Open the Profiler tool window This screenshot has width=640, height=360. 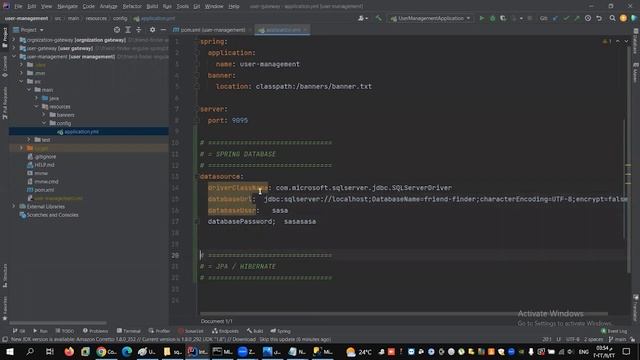[x=159, y=331]
